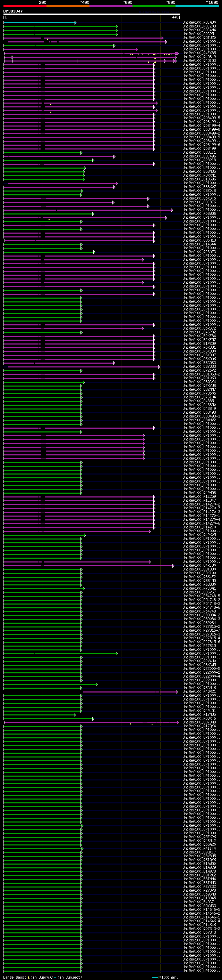Click the UniRef100_B8C496 entry
The image size is (222, 980).
coord(199,156)
